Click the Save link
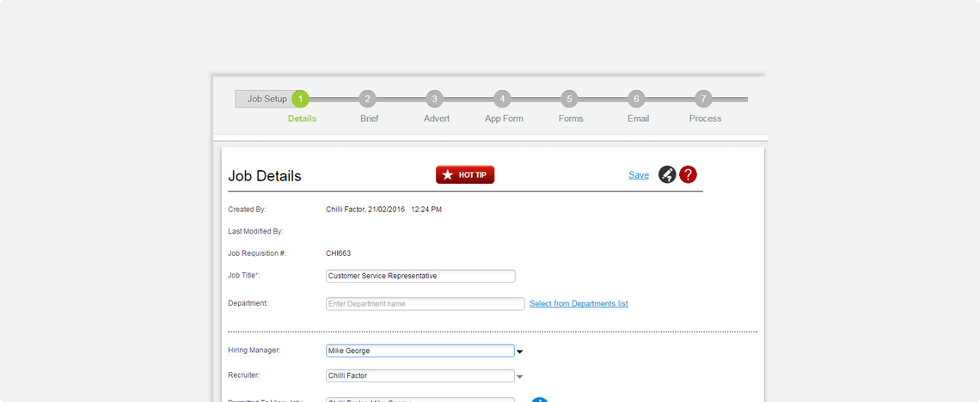The height and width of the screenshot is (402, 980). point(639,175)
